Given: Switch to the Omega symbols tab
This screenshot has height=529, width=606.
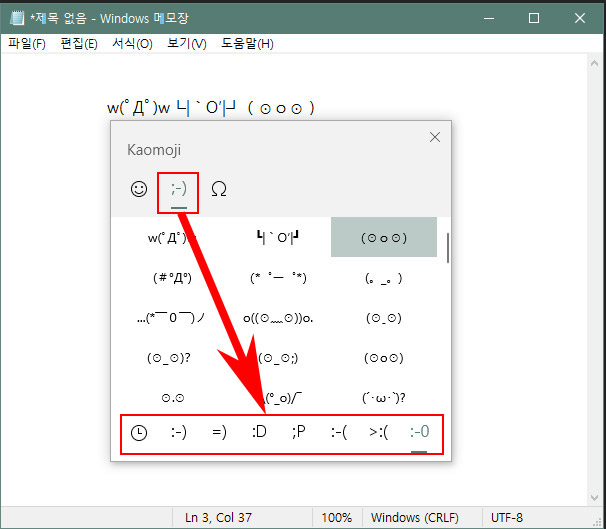Looking at the screenshot, I should [219, 189].
